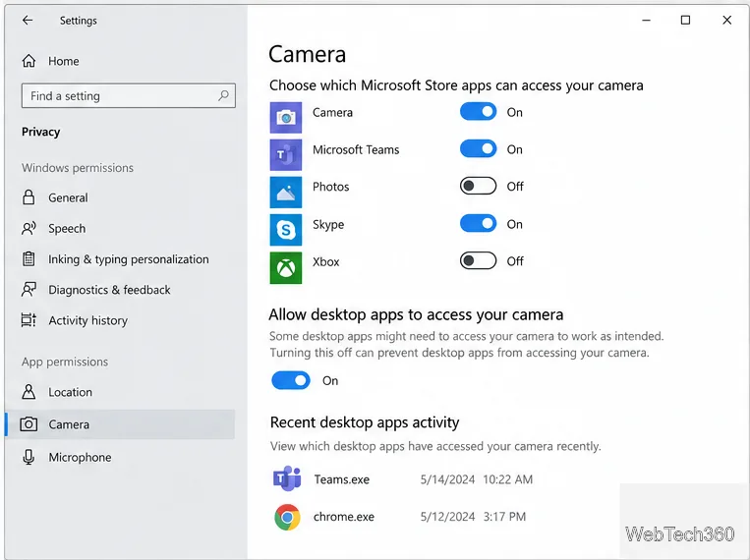
Task: Click the Microphone icon in sidebar
Action: pyautogui.click(x=29, y=457)
